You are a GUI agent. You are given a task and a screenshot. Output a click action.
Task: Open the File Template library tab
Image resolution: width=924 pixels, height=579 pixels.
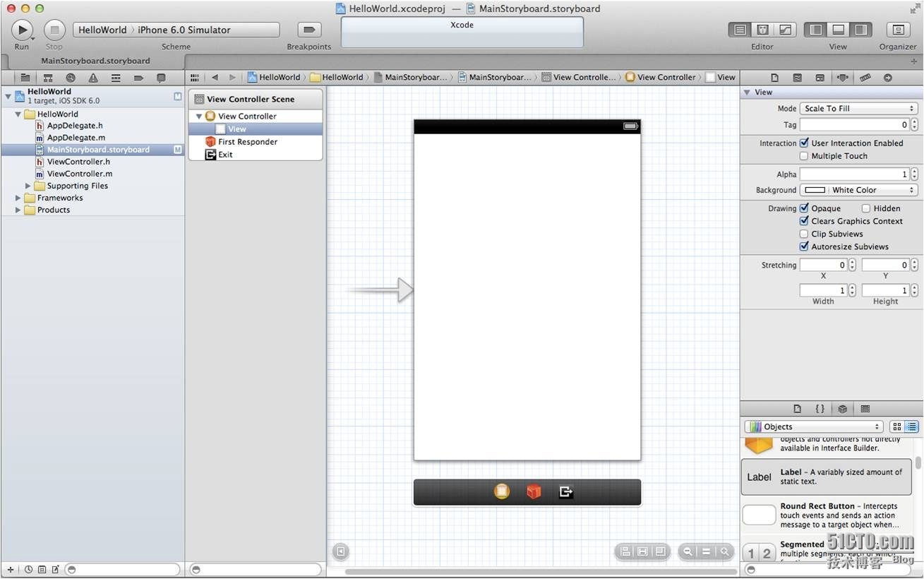pyautogui.click(x=797, y=409)
